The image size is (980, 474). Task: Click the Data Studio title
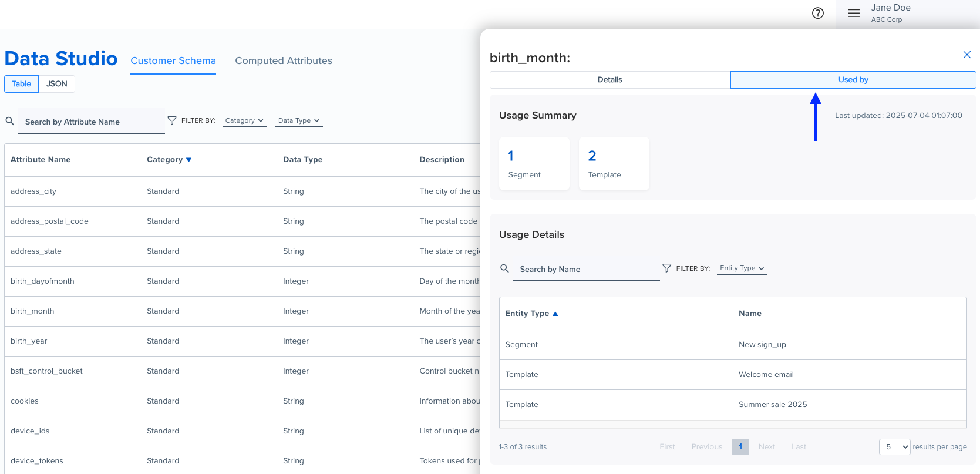click(61, 58)
